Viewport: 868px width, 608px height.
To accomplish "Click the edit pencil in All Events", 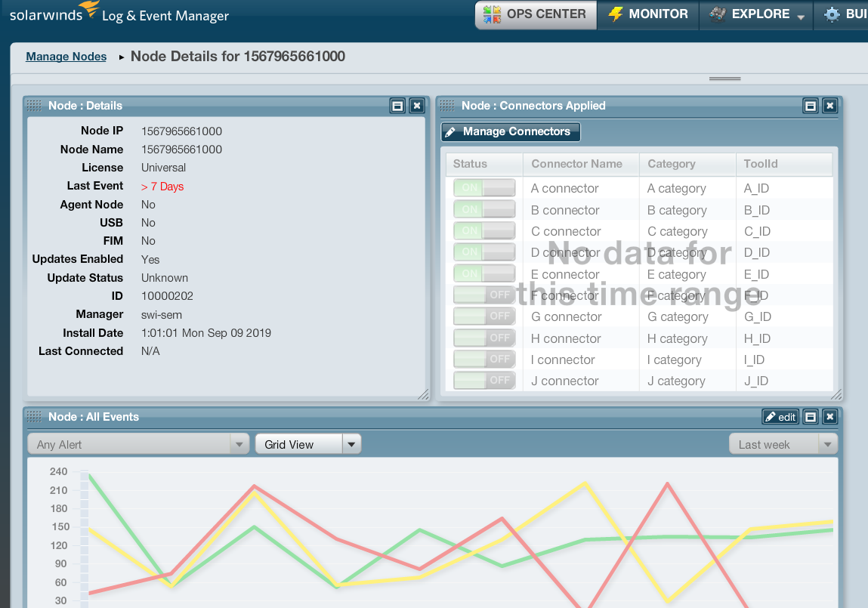I will (780, 417).
